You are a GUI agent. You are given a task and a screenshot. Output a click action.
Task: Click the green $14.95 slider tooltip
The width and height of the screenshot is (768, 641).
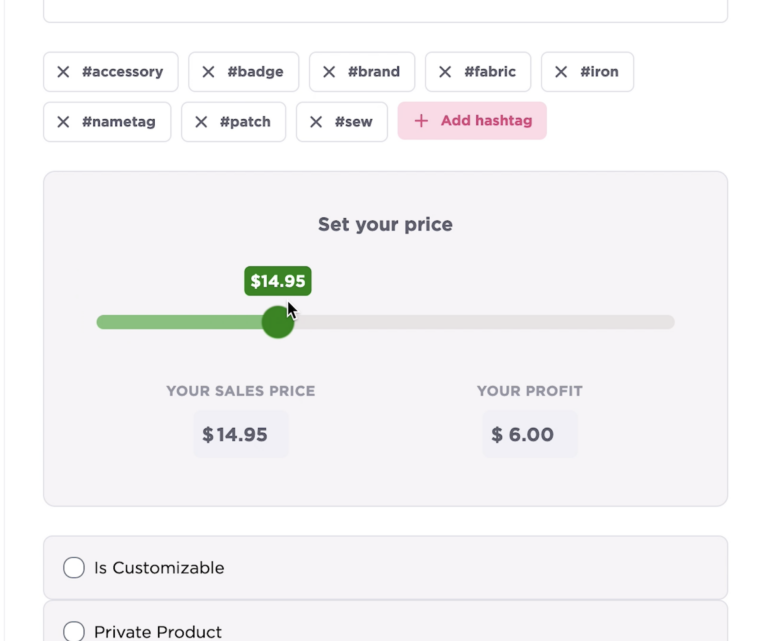point(278,281)
